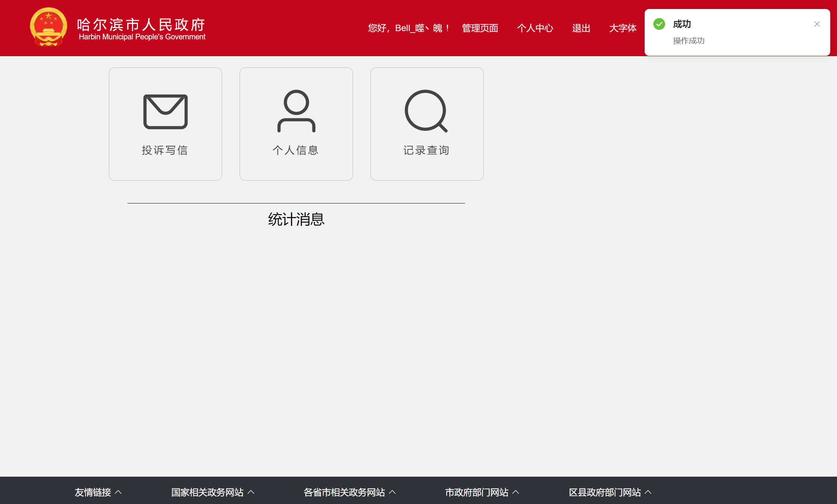Viewport: 837px width, 504px height.
Task: Click 退出 to log out
Action: pos(581,28)
